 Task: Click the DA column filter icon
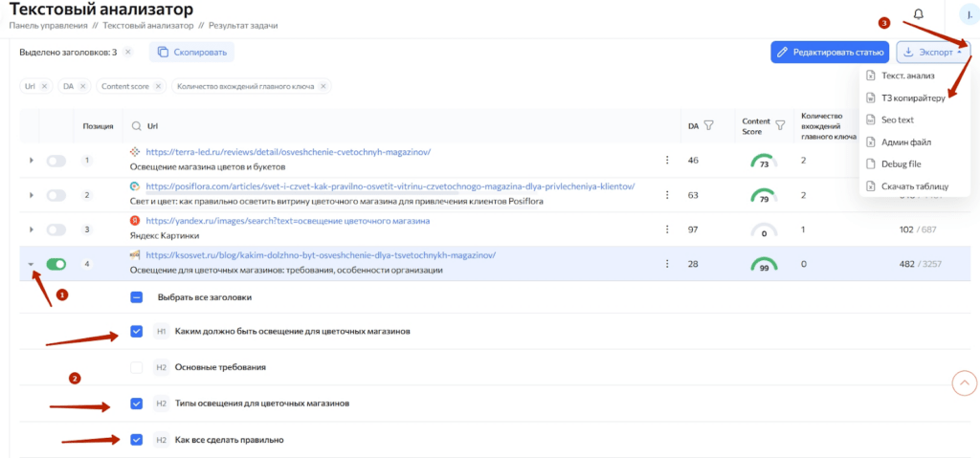pyautogui.click(x=709, y=125)
